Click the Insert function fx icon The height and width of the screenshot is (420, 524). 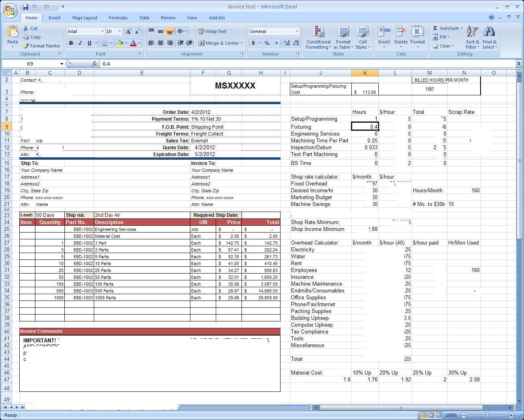[95, 64]
